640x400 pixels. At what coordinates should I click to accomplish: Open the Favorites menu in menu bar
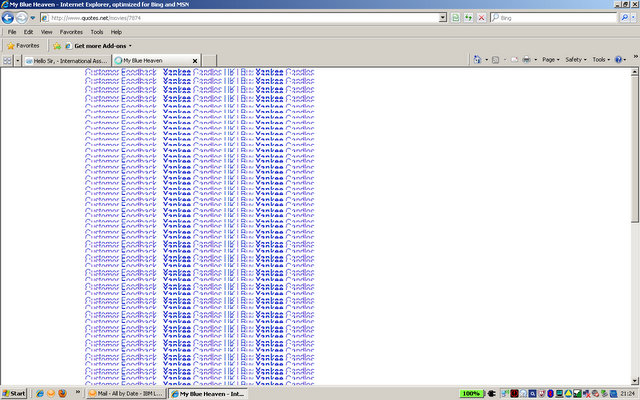(x=71, y=32)
